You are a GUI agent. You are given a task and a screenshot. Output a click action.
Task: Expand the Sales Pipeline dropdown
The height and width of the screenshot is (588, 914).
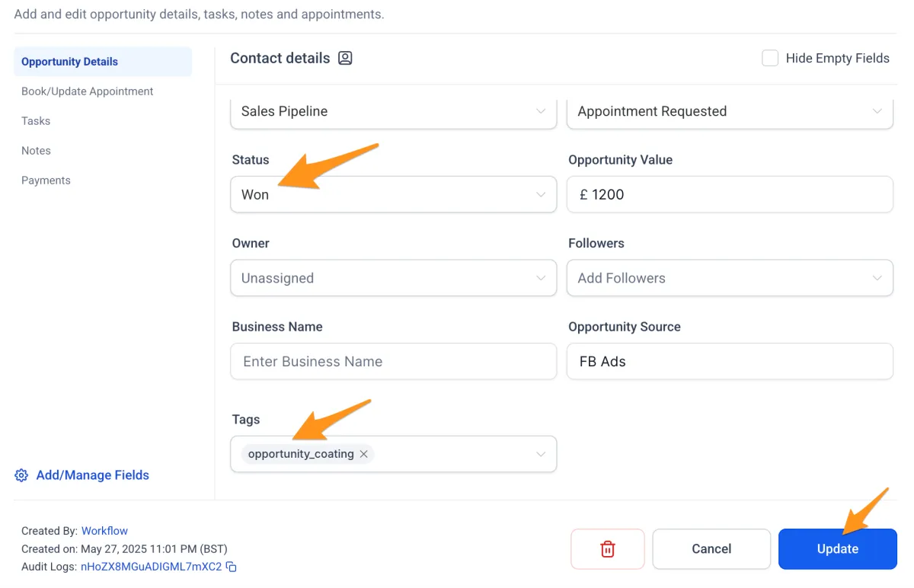point(393,111)
